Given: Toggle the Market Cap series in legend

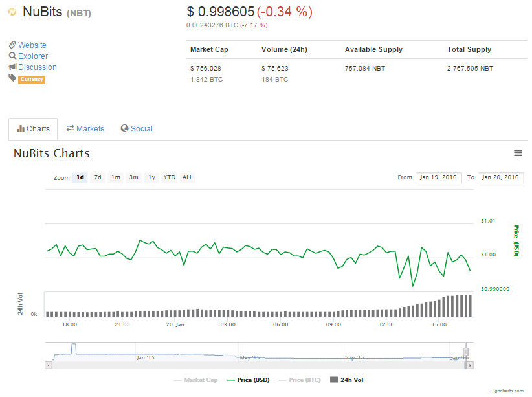Looking at the screenshot, I should [195, 380].
